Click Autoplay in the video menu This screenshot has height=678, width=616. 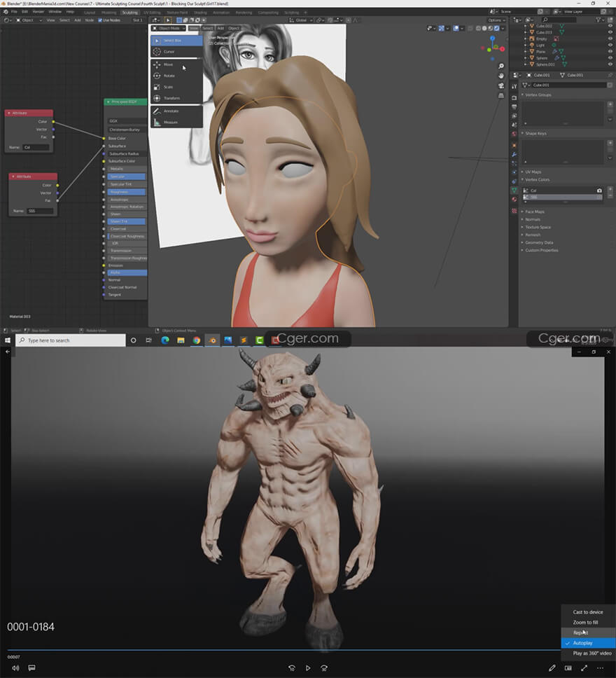coord(588,644)
